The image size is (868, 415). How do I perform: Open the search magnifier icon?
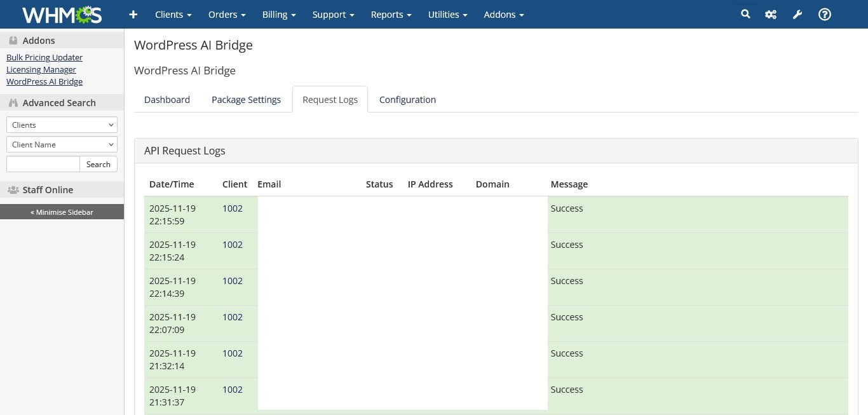click(745, 14)
